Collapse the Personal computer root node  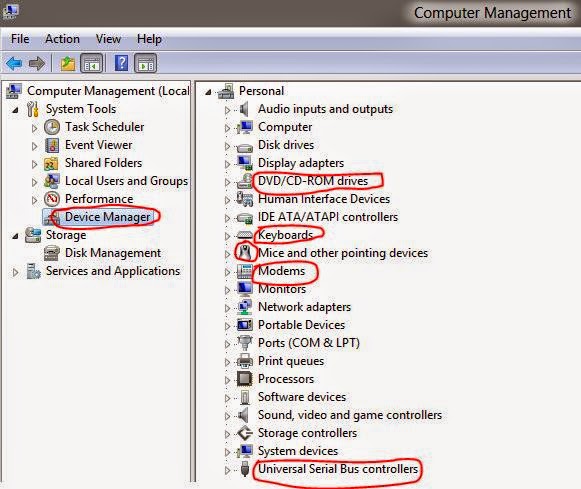pos(208,92)
